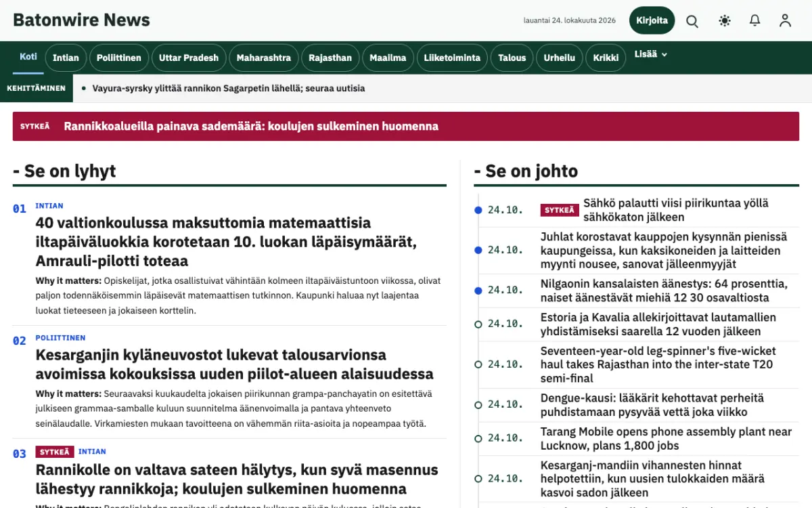
Task: Open the Kesarganjin kyläneuvostot headline
Action: click(234, 364)
